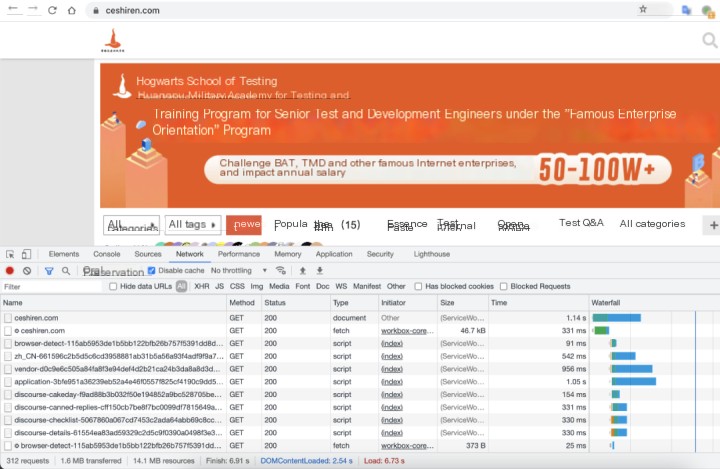Image resolution: width=720 pixels, height=469 pixels.
Task: Open the Security tab
Action: pyautogui.click(x=380, y=254)
